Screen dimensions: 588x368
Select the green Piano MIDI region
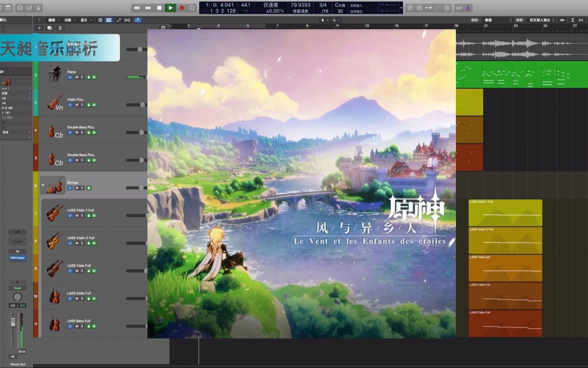(x=522, y=74)
